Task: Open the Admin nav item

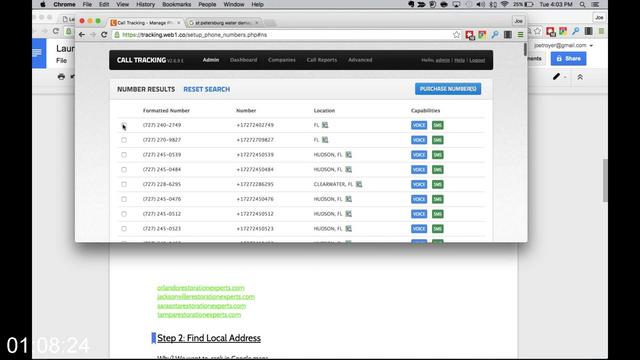Action: click(211, 60)
